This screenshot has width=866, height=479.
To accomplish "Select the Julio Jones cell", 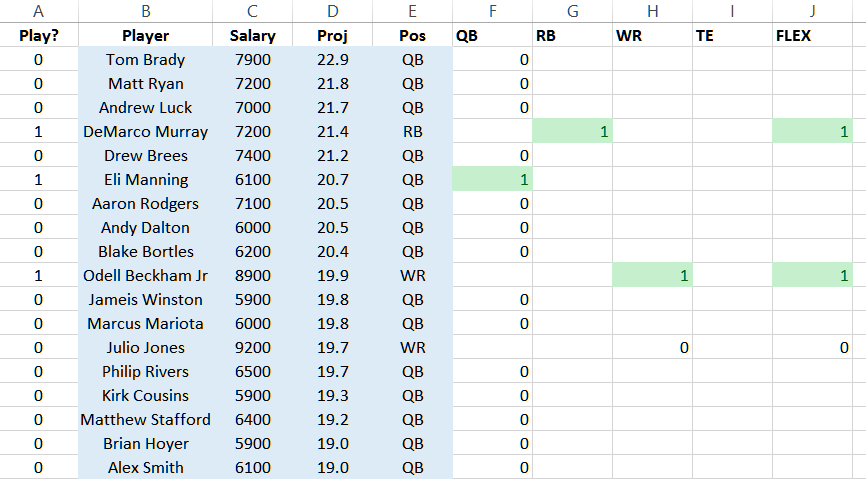I will pos(145,348).
